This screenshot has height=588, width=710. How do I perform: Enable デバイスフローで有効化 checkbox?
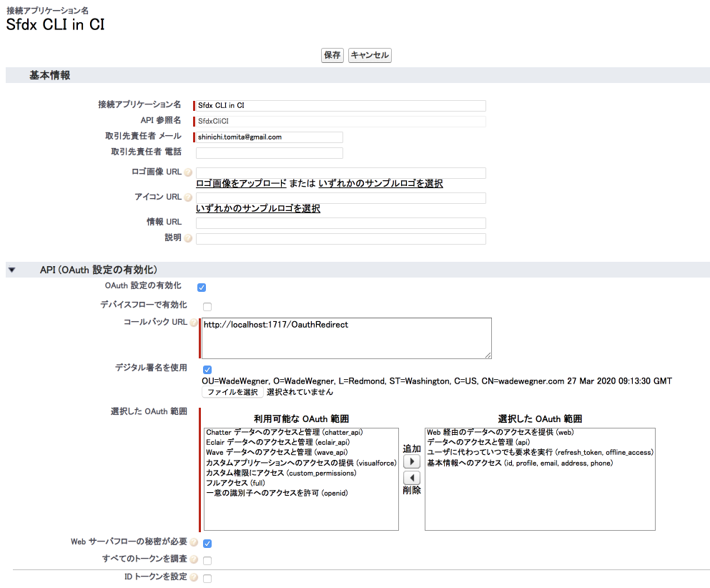pos(207,307)
